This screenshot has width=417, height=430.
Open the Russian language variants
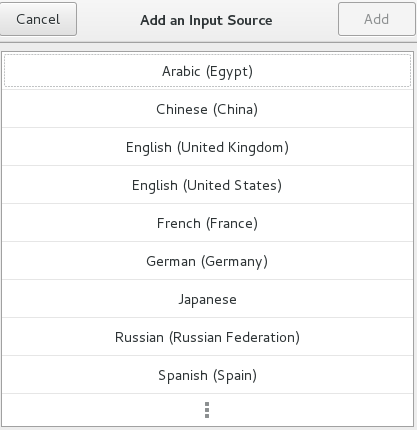click(x=207, y=337)
